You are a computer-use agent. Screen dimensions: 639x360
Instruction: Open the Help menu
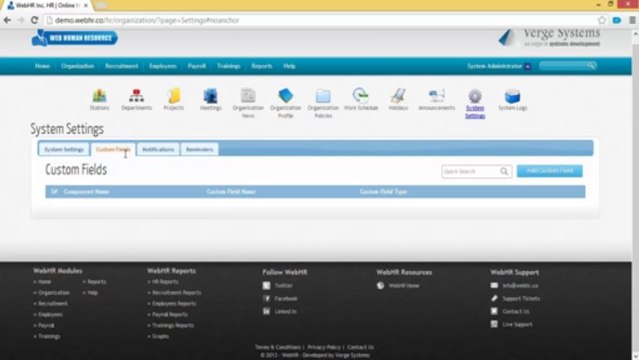click(x=289, y=66)
